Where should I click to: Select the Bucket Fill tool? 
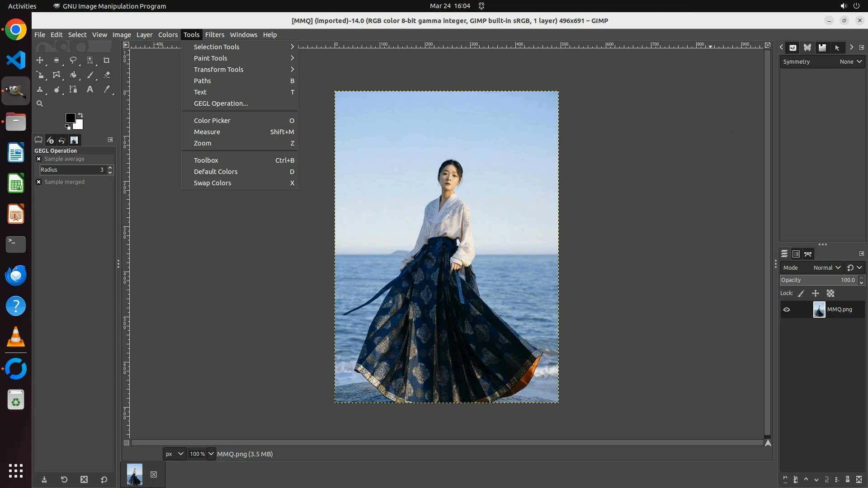coord(73,75)
